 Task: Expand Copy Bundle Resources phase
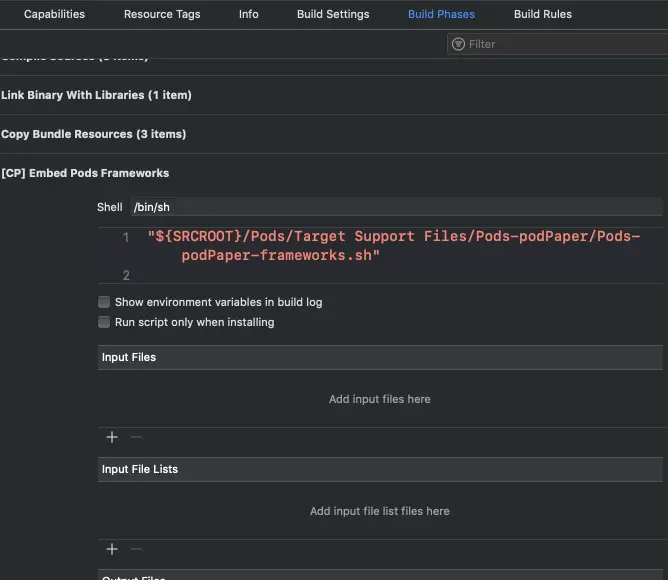[93, 134]
